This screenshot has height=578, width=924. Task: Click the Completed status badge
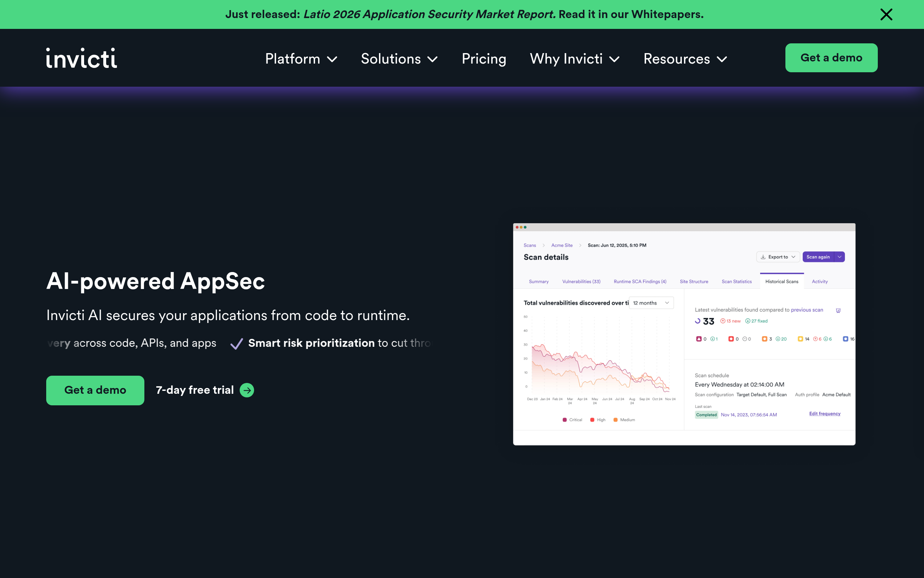click(706, 415)
